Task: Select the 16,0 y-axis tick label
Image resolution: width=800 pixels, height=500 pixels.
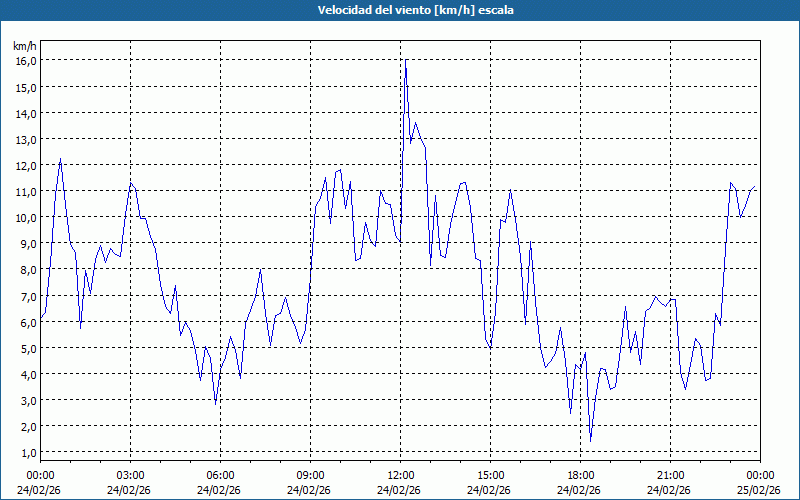Action: (x=26, y=61)
